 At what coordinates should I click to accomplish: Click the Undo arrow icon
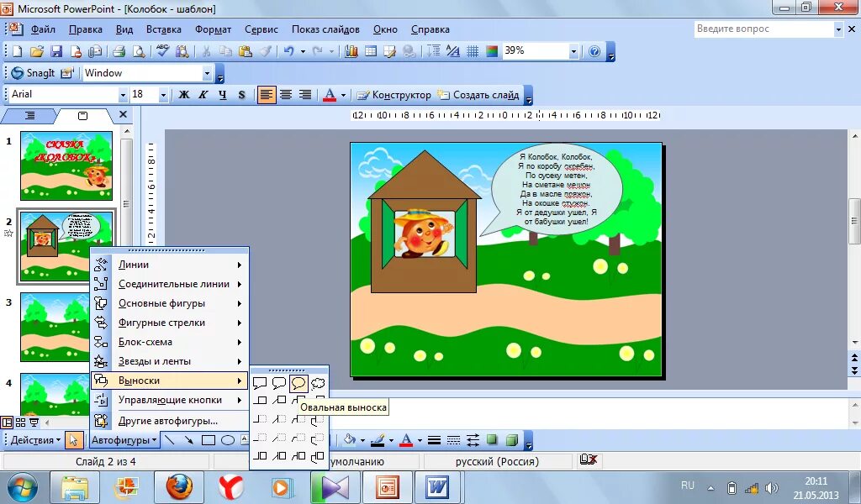[x=289, y=51]
